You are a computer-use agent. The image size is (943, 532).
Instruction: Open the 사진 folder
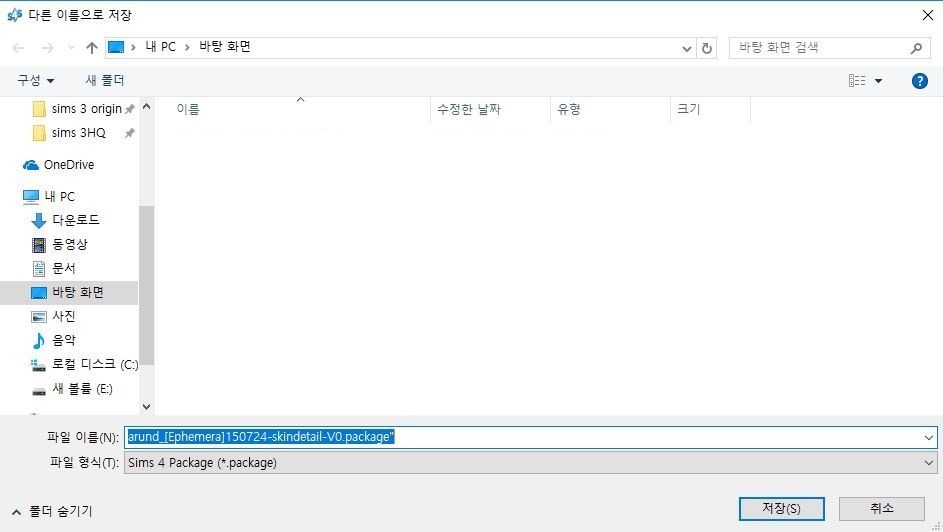point(53,317)
